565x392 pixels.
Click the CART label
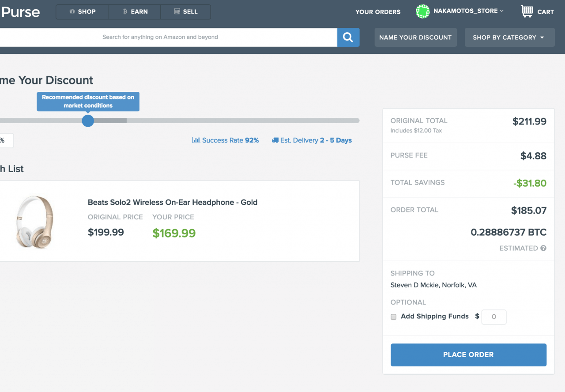pos(546,12)
